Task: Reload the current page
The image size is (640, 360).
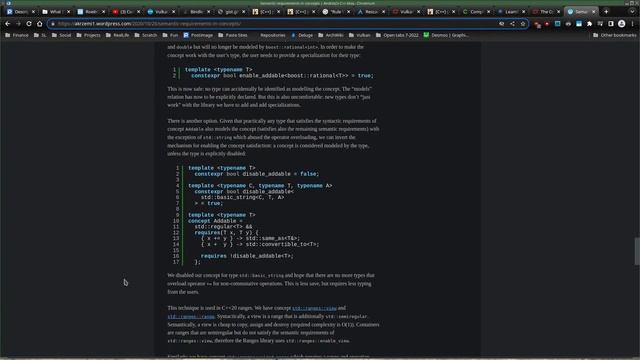Action: pyautogui.click(x=29, y=24)
